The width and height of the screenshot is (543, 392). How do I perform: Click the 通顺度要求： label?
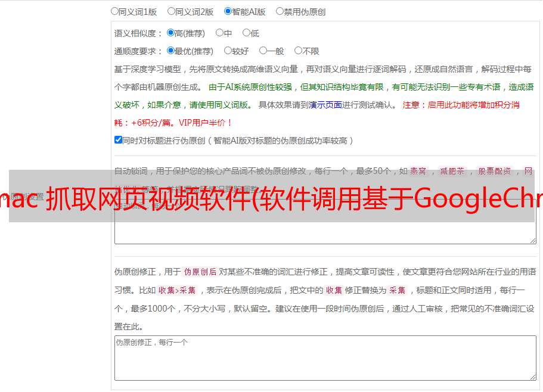[x=138, y=51]
